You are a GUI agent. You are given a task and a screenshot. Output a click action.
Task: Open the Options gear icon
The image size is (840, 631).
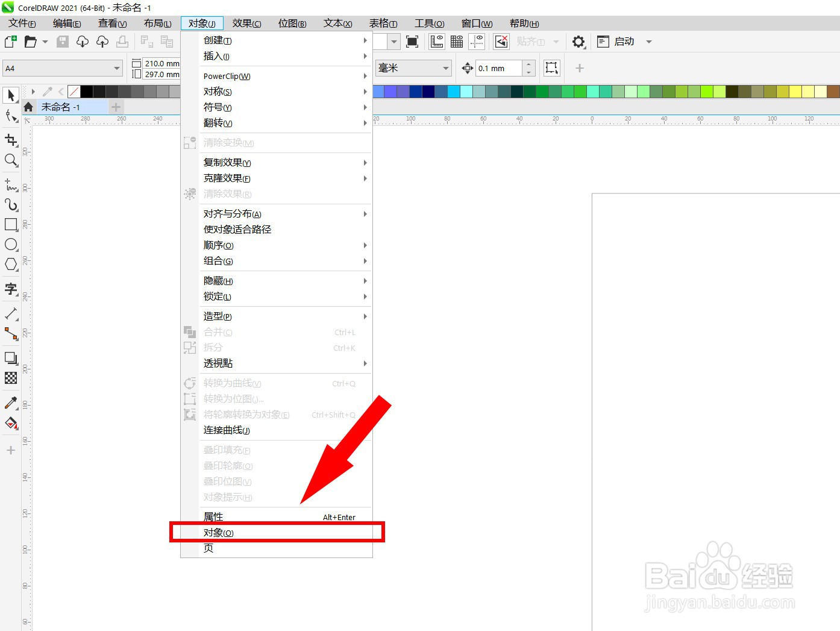578,42
